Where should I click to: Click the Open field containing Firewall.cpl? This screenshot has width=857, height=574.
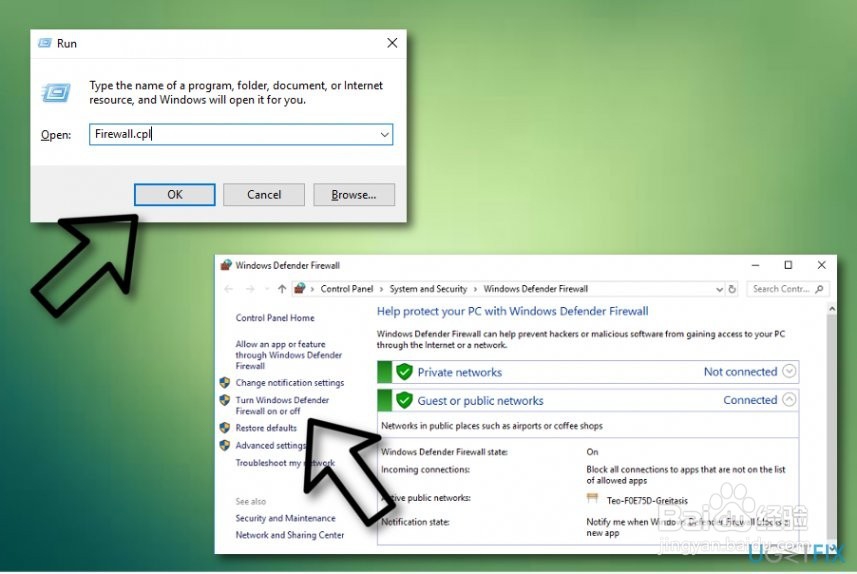coord(241,134)
